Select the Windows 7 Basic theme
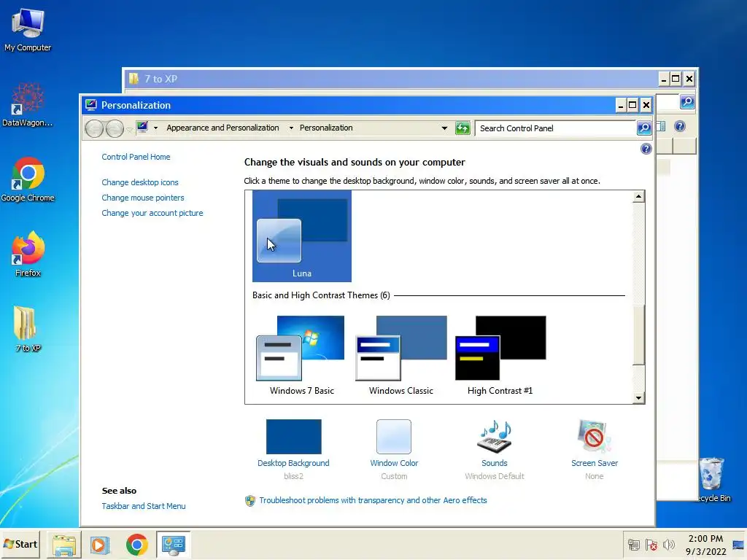Image resolution: width=747 pixels, height=560 pixels. click(x=301, y=355)
